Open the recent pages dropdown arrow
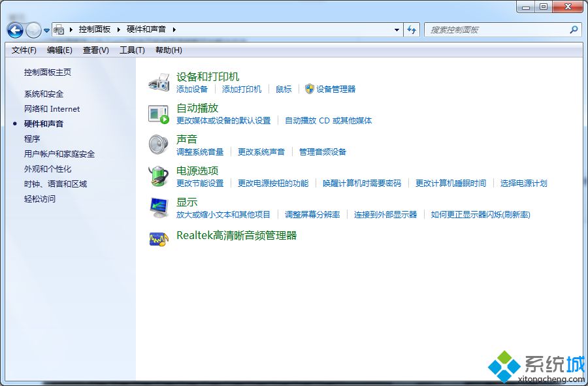Image resolution: width=588 pixels, height=386 pixels. click(x=46, y=30)
